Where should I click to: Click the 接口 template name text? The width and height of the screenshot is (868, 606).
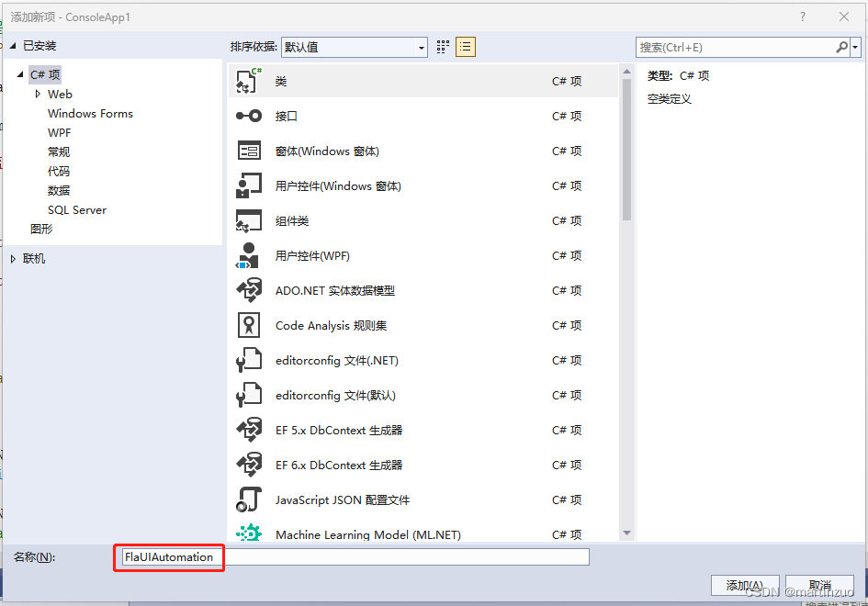287,117
